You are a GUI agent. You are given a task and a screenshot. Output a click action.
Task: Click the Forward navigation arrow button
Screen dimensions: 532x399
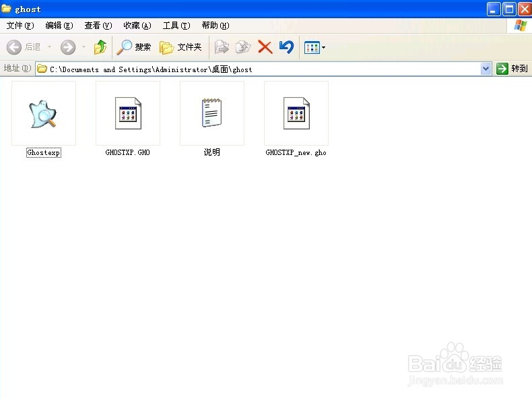point(68,47)
